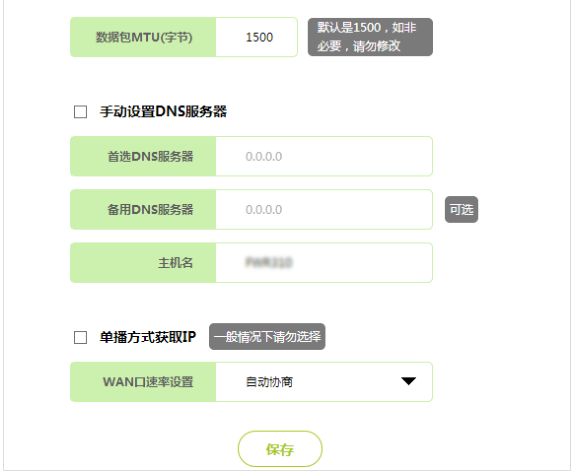Click the 手动设置DNS服务器 label text
This screenshot has height=476, width=576.
(163, 112)
